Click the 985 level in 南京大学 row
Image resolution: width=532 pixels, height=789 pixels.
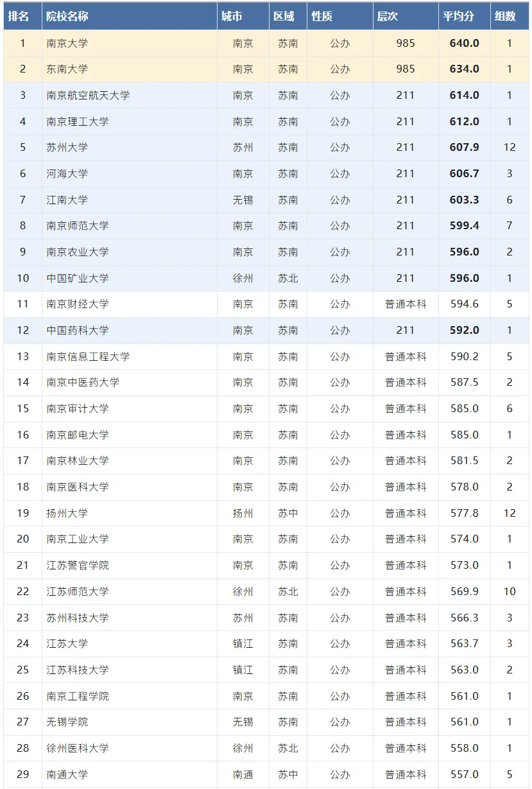click(406, 44)
